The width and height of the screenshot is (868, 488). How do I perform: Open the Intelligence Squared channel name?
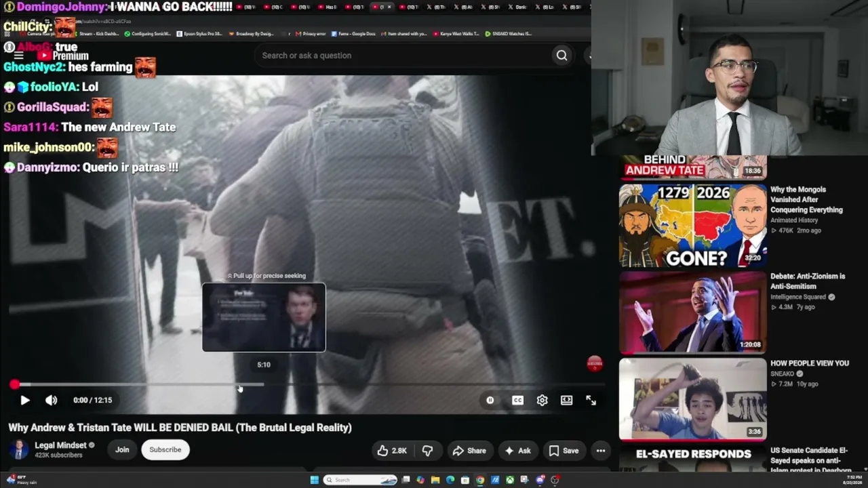pyautogui.click(x=798, y=297)
